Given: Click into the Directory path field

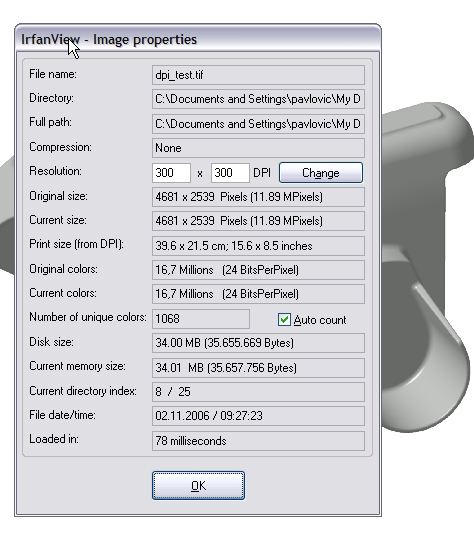Looking at the screenshot, I should pos(258,99).
